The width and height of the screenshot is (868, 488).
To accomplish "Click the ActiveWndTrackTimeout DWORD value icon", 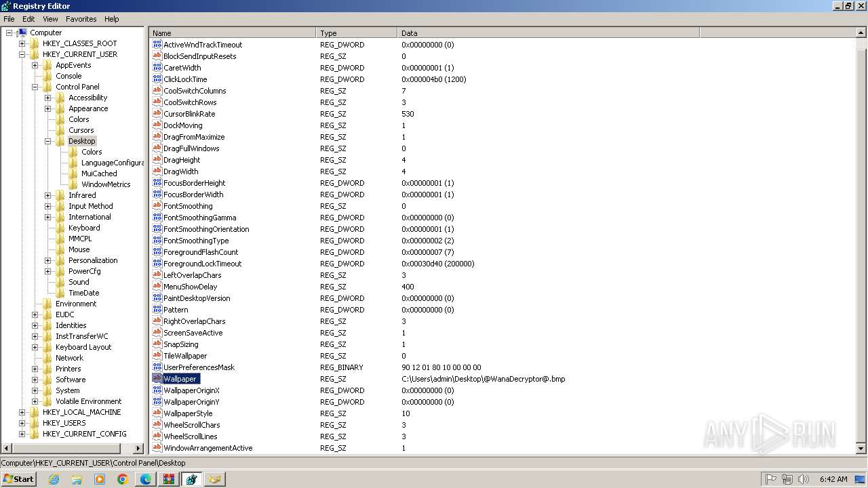I will coord(157,45).
